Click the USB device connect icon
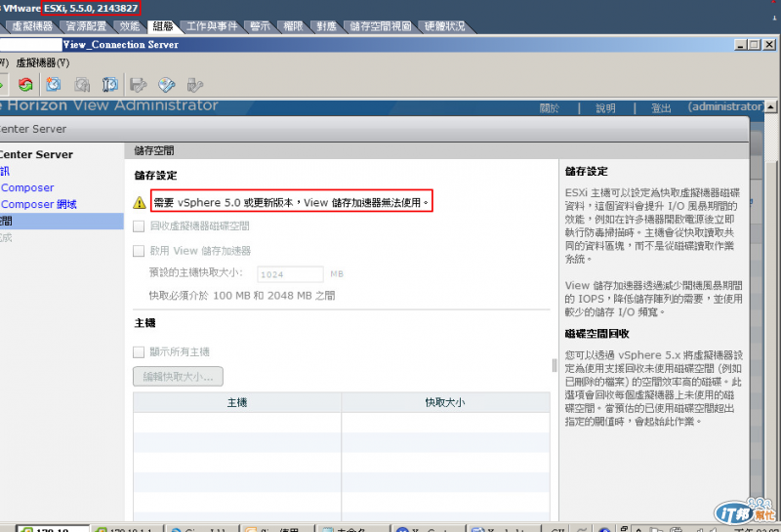Viewport: 781px width, 532px height. coord(194,85)
